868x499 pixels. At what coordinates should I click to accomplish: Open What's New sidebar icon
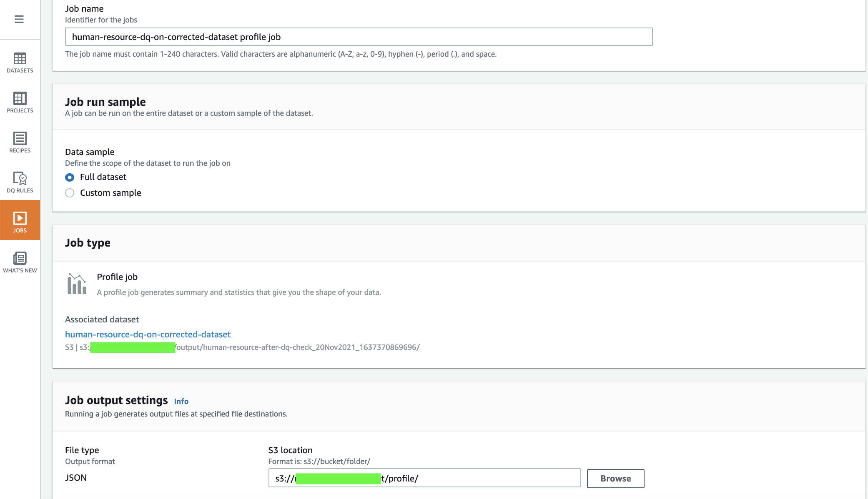[20, 258]
